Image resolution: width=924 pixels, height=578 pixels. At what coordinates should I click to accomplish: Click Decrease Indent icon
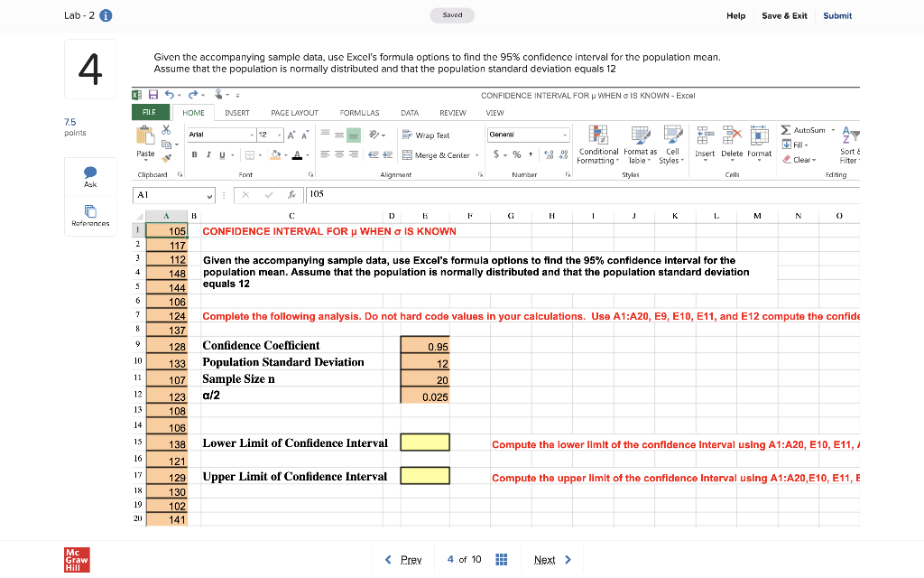pyautogui.click(x=373, y=155)
